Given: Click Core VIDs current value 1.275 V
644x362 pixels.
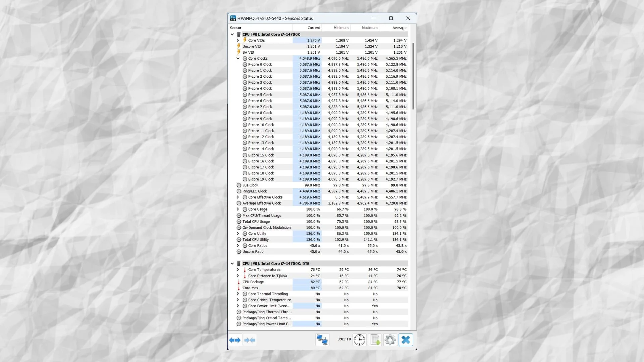Looking at the screenshot, I should click(313, 40).
